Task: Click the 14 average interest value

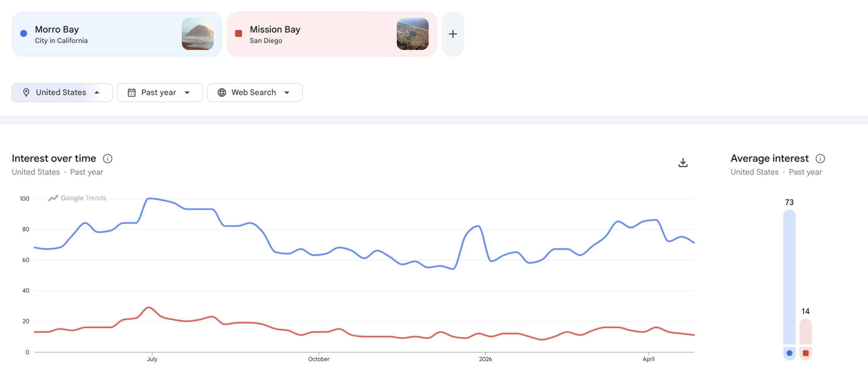Action: 806,311
